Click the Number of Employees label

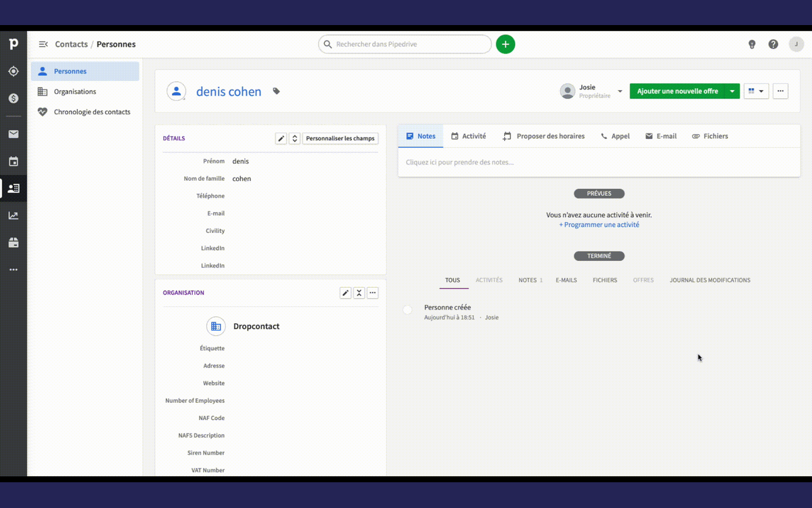(195, 400)
